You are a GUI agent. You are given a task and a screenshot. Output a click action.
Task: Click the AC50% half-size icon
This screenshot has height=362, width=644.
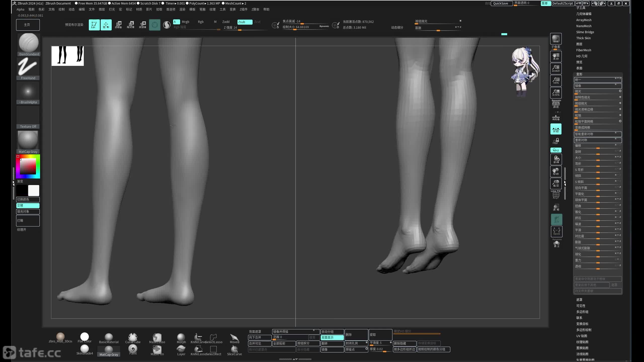[556, 93]
